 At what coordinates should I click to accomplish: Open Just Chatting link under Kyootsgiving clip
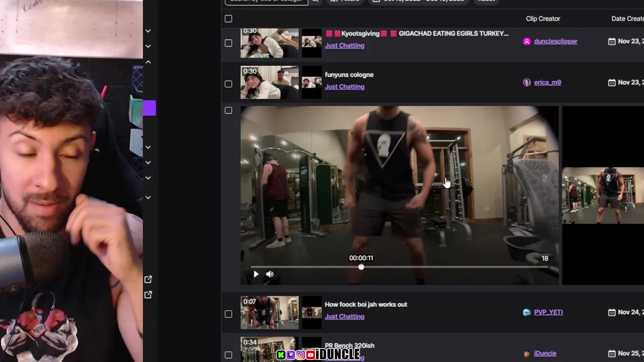345,45
